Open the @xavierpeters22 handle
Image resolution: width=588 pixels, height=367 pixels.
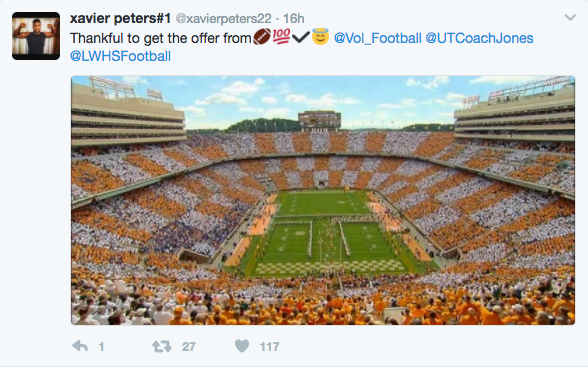(224, 18)
